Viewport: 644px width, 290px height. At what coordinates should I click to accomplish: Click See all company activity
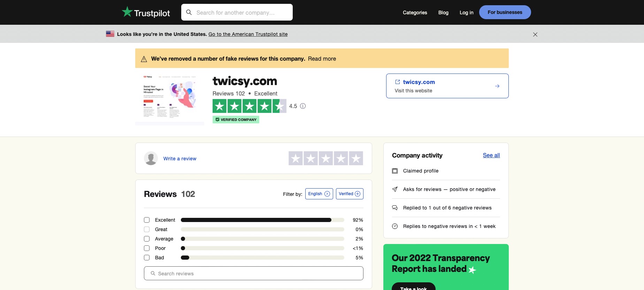click(x=491, y=155)
